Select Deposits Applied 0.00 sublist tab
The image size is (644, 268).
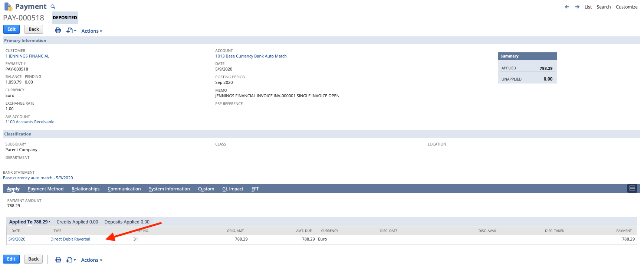127,222
